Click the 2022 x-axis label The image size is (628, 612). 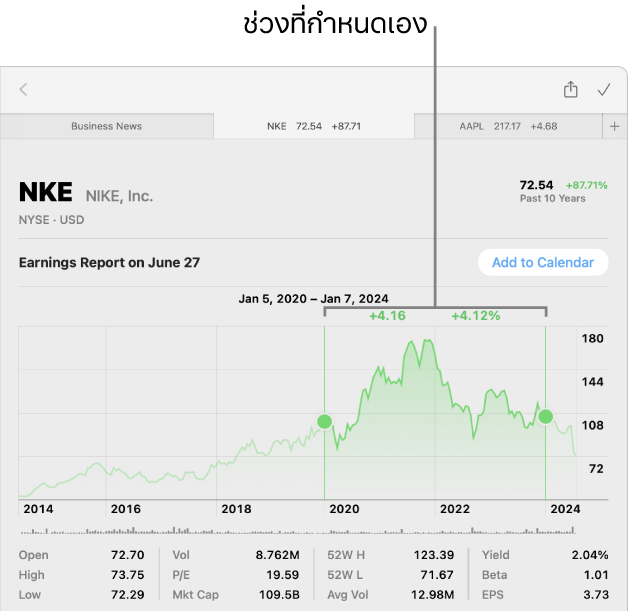point(455,509)
